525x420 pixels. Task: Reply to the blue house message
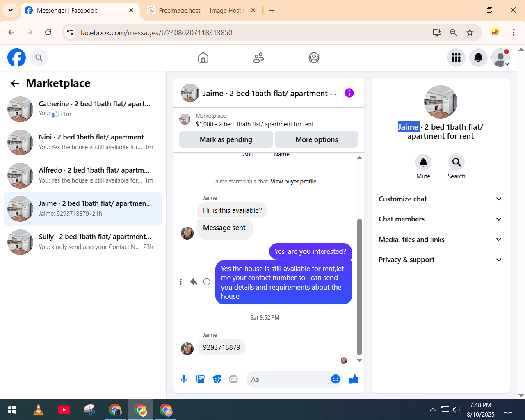[194, 282]
